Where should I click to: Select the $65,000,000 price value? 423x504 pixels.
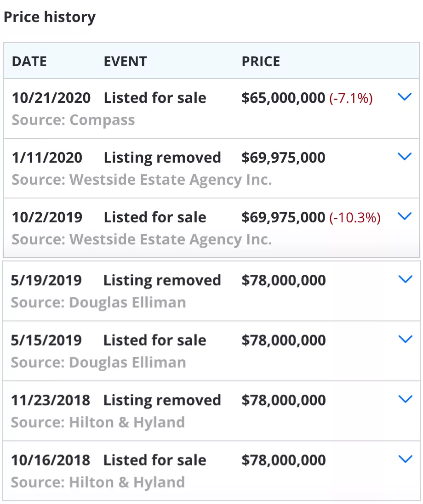point(283,98)
